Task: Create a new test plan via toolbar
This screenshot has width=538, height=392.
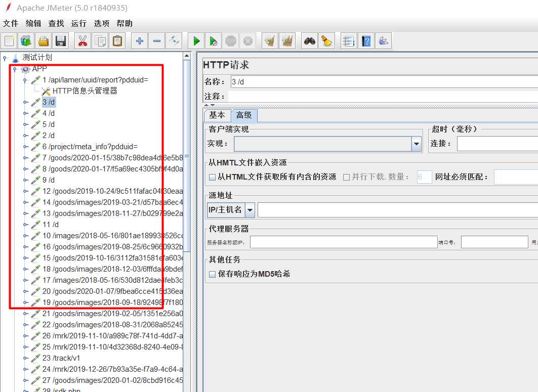Action: [9, 41]
